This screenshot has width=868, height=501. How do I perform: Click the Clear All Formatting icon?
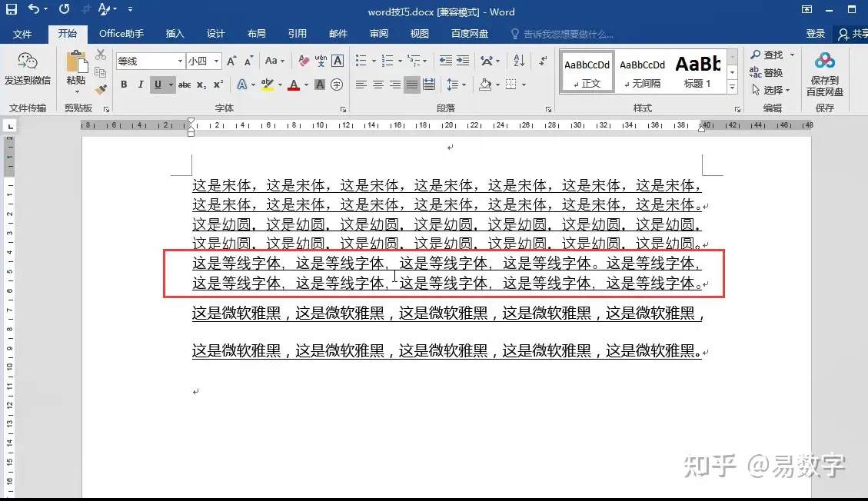click(x=303, y=60)
